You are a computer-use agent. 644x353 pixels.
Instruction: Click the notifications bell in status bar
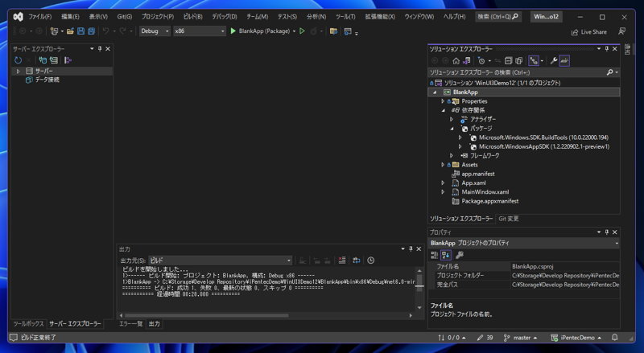pos(614,338)
